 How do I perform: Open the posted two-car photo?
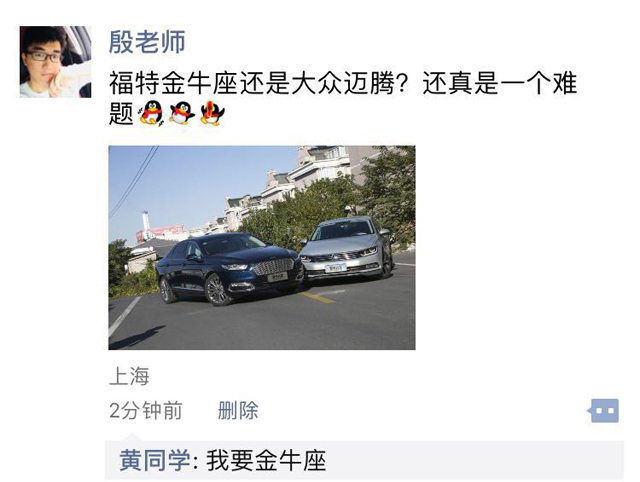pos(262,247)
